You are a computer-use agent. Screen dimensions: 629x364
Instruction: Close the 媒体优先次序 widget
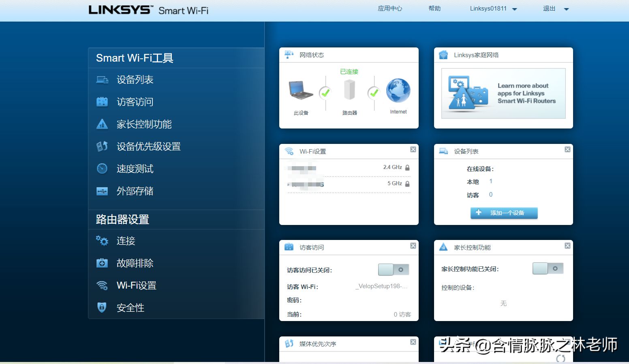point(413,342)
